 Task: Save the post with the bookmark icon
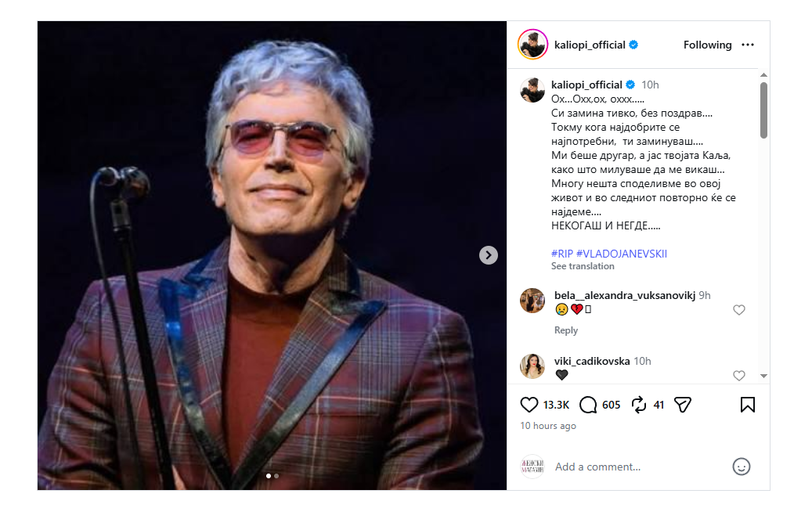click(x=747, y=405)
